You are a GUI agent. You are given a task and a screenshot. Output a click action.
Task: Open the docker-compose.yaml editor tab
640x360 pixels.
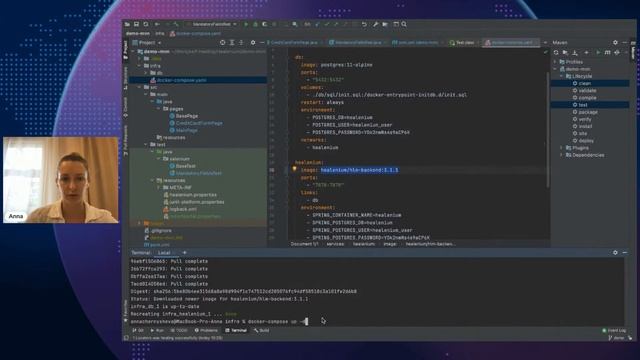[511, 42]
